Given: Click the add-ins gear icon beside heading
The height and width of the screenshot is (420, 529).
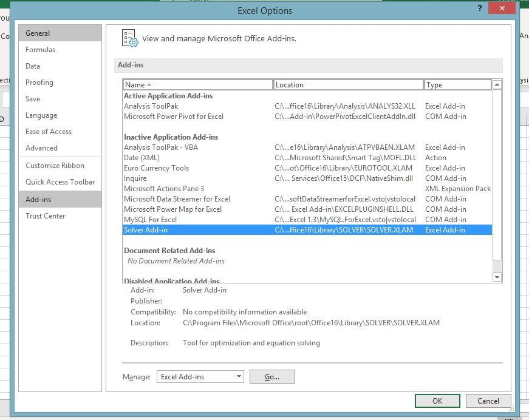Looking at the screenshot, I should 130,38.
